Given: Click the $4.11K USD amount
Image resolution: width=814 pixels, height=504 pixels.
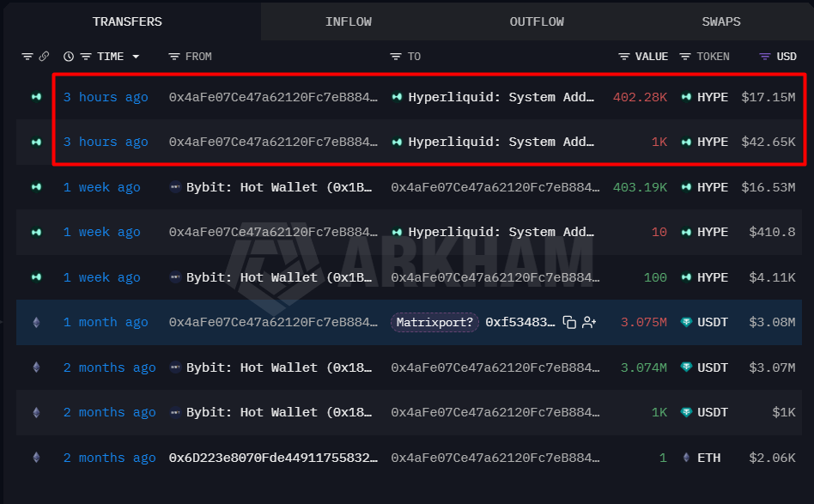Looking at the screenshot, I should click(772, 277).
